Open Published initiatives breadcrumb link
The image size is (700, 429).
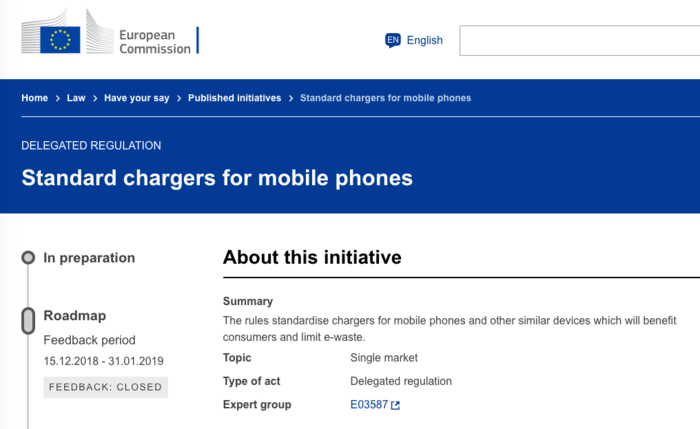click(234, 98)
